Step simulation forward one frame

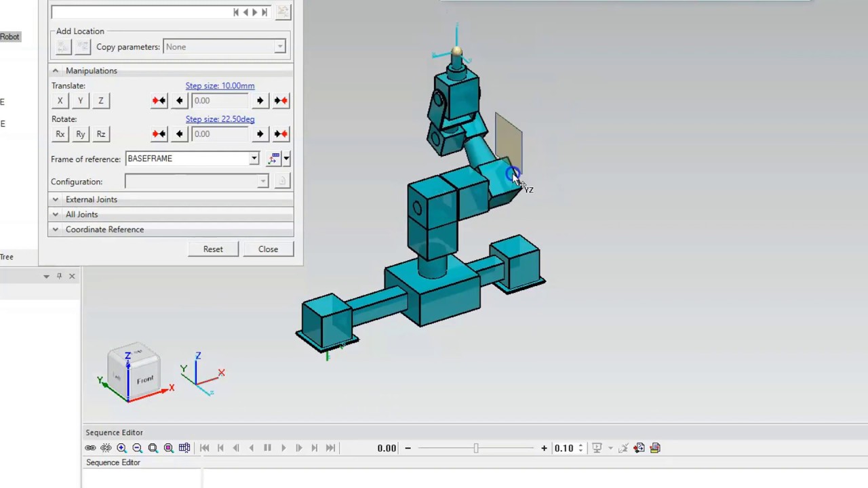coord(299,448)
